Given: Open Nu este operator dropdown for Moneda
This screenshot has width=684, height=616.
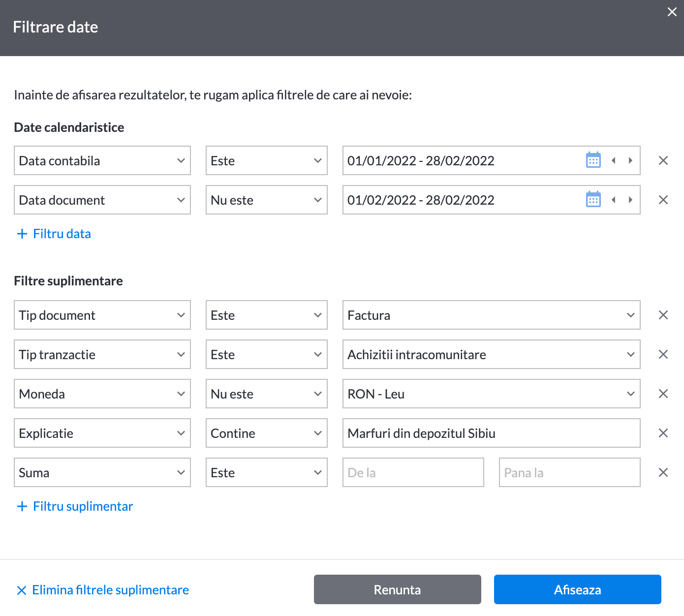Looking at the screenshot, I should click(267, 394).
